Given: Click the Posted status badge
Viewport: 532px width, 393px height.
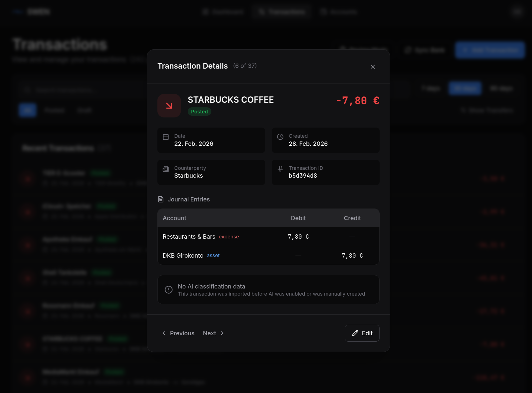Looking at the screenshot, I should (x=199, y=112).
